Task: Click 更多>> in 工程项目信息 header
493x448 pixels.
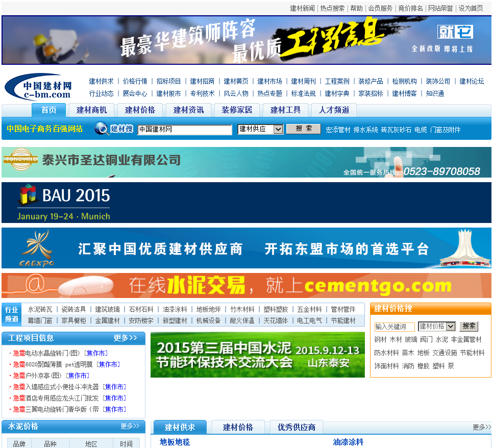Action: pyautogui.click(x=125, y=338)
